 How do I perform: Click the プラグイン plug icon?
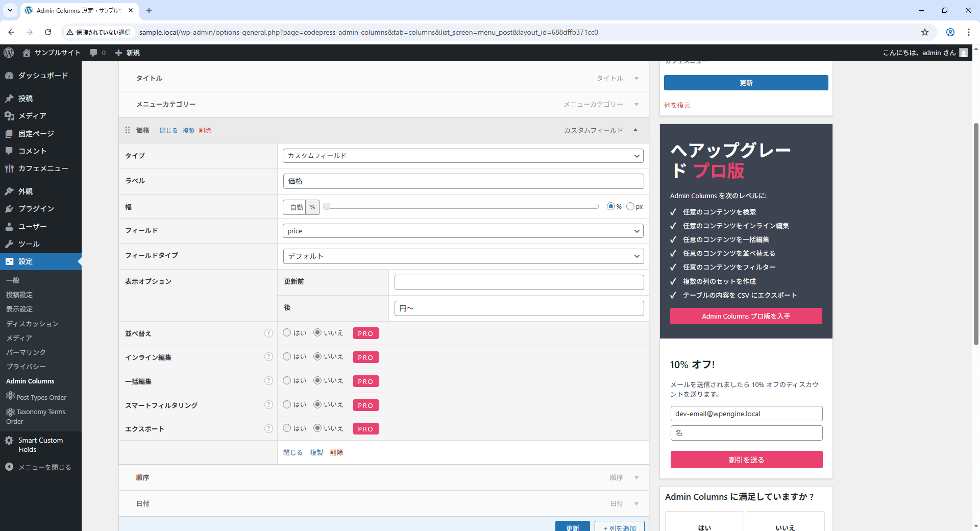click(x=9, y=209)
